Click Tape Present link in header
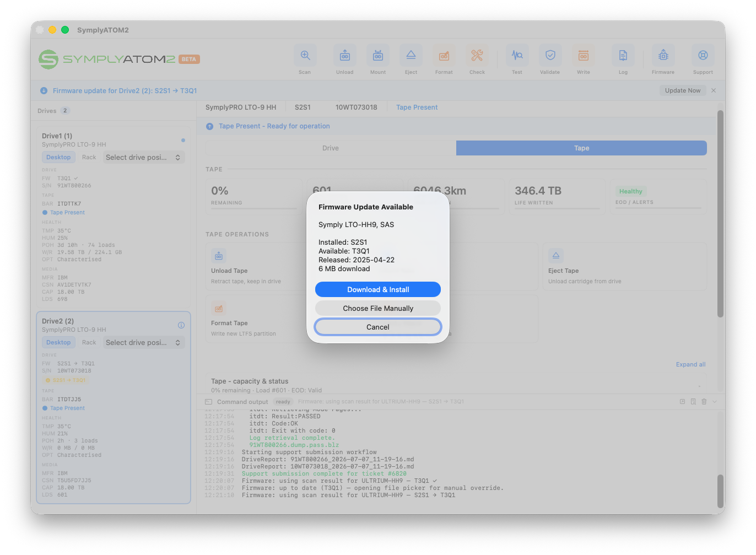Screen dimensions: 756x555 (417, 107)
